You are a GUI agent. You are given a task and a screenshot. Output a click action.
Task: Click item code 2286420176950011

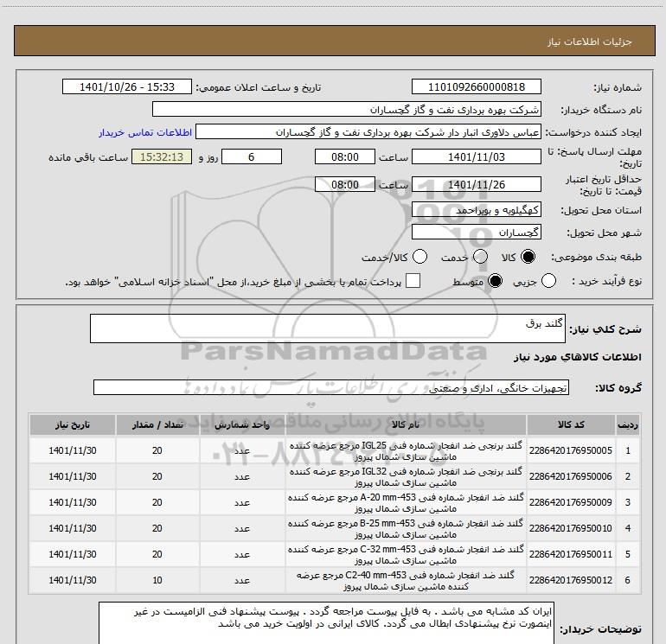(x=571, y=554)
